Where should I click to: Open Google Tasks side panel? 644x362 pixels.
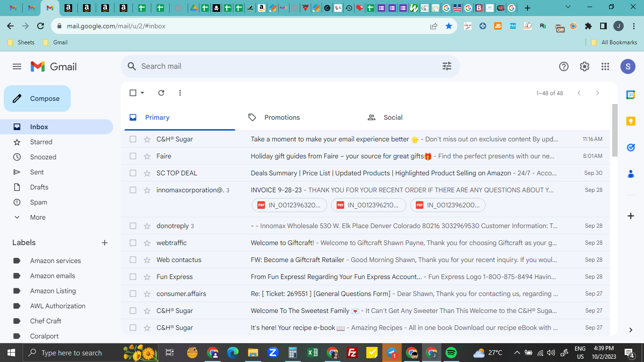(630, 148)
